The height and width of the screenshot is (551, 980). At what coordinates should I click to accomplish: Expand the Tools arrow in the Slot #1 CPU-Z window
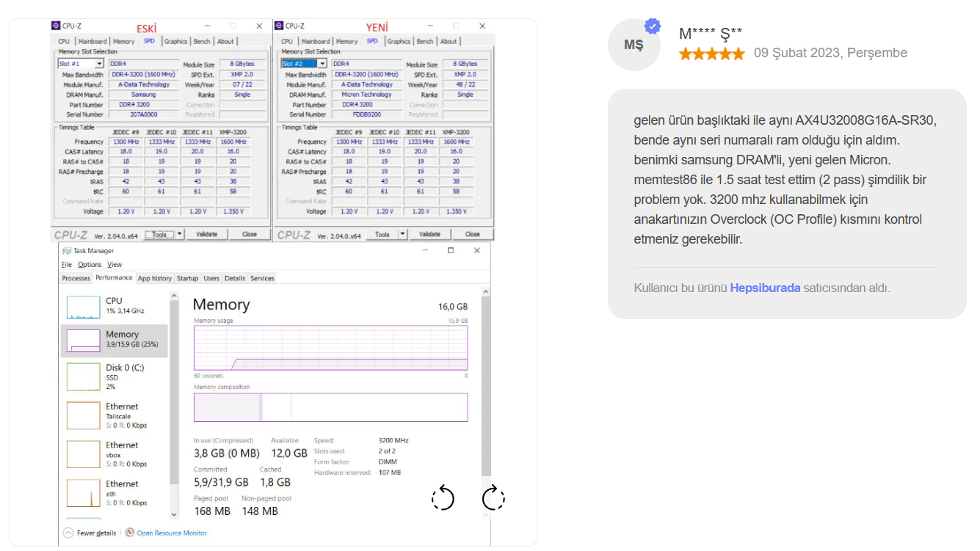click(180, 234)
